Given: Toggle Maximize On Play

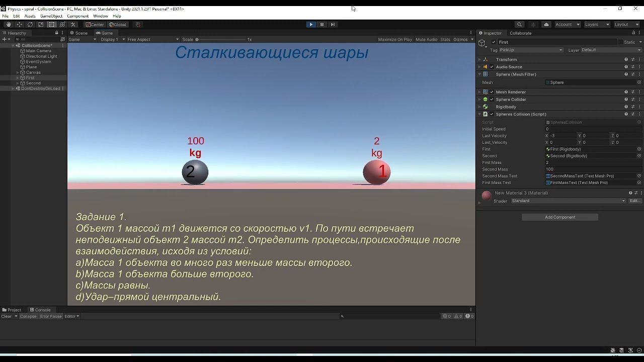Looking at the screenshot, I should tap(395, 39).
